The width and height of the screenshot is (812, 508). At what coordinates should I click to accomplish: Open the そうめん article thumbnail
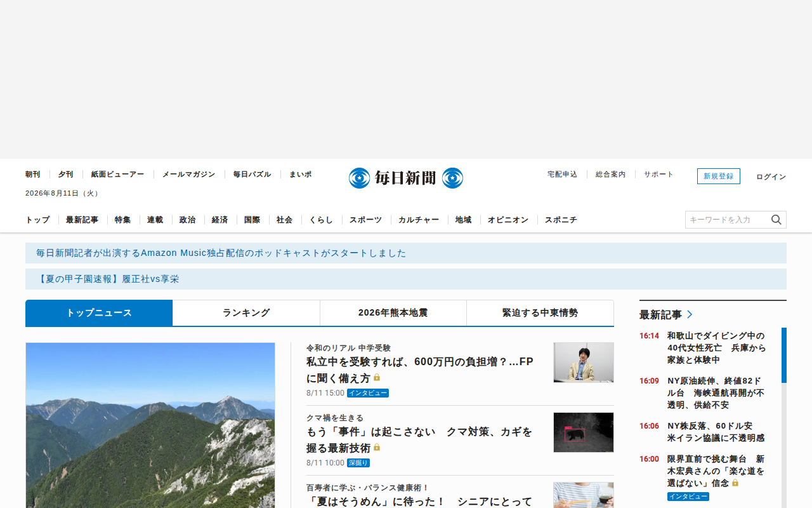click(x=584, y=495)
